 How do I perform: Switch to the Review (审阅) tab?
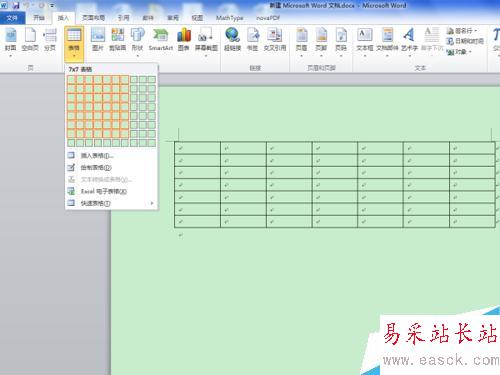173,18
